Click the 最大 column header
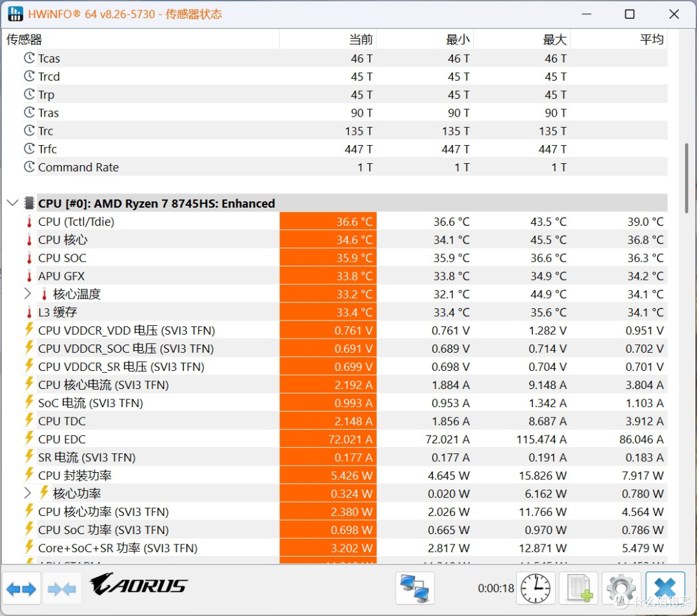This screenshot has width=697, height=616. [522, 39]
